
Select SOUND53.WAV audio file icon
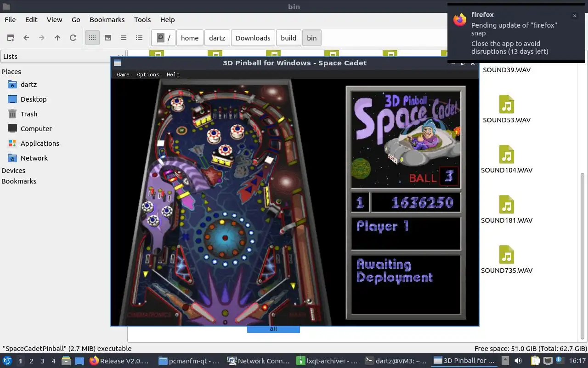click(507, 104)
